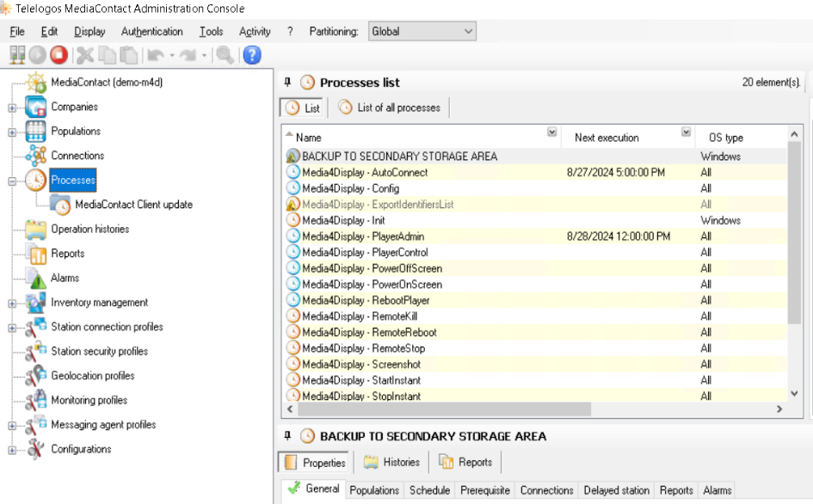Click the Monitoring profiles icon in the tree
The image size is (813, 504).
(36, 400)
